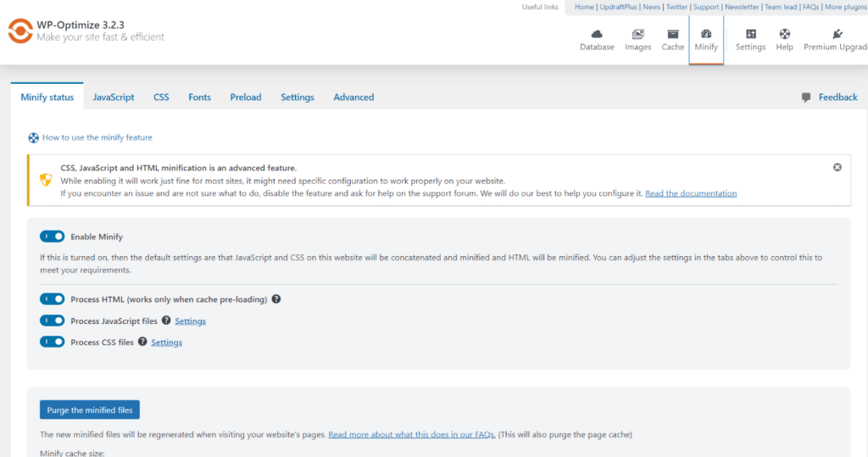Click help icon beside Process HTML
868x457 pixels.
276,299
